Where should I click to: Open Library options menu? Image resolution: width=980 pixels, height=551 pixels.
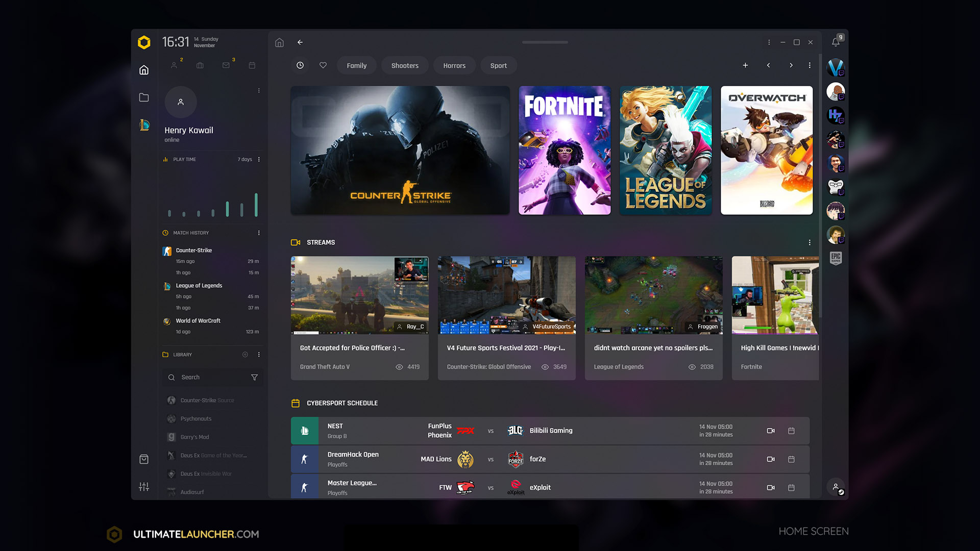coord(259,355)
